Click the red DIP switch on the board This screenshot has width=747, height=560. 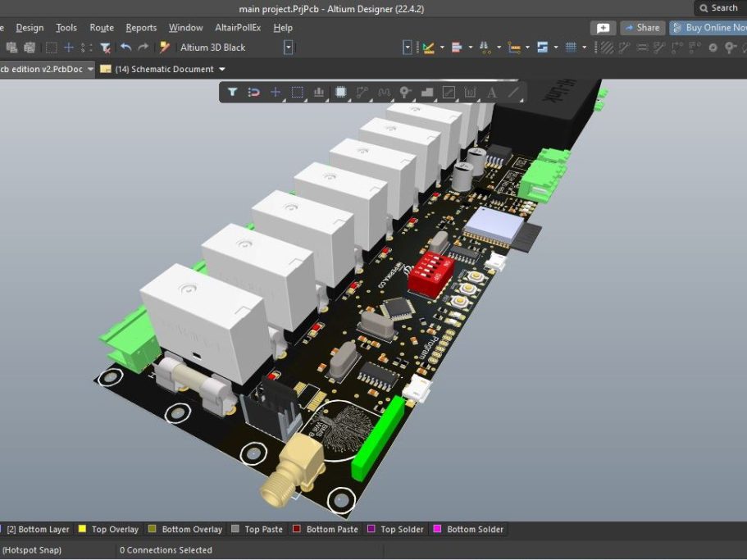coord(430,275)
